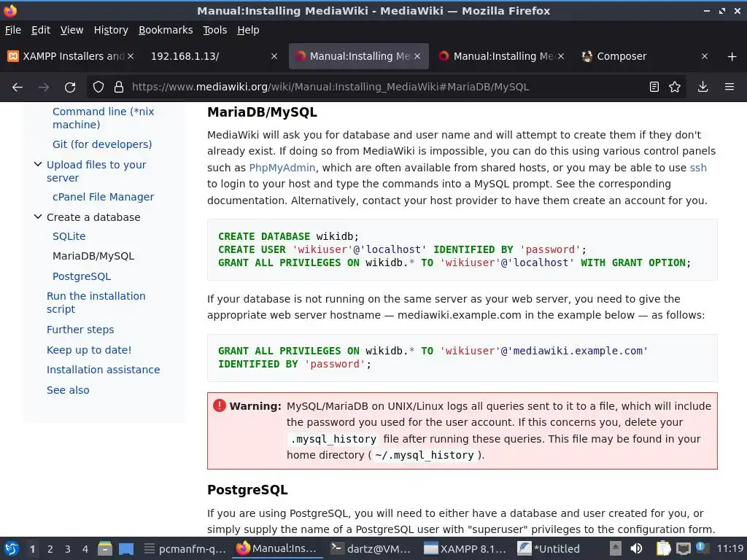This screenshot has width=747, height=560.
Task: Jump to Command line (*nix machine) section
Action: coord(103,118)
